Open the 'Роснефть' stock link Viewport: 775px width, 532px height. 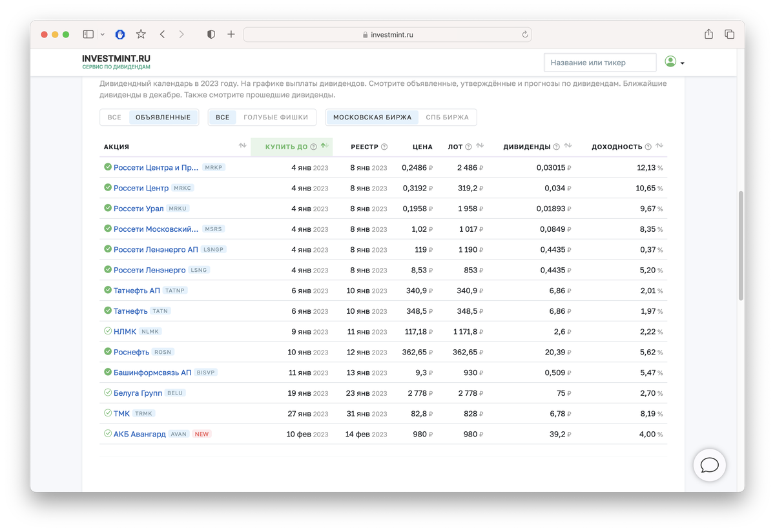[x=131, y=353]
